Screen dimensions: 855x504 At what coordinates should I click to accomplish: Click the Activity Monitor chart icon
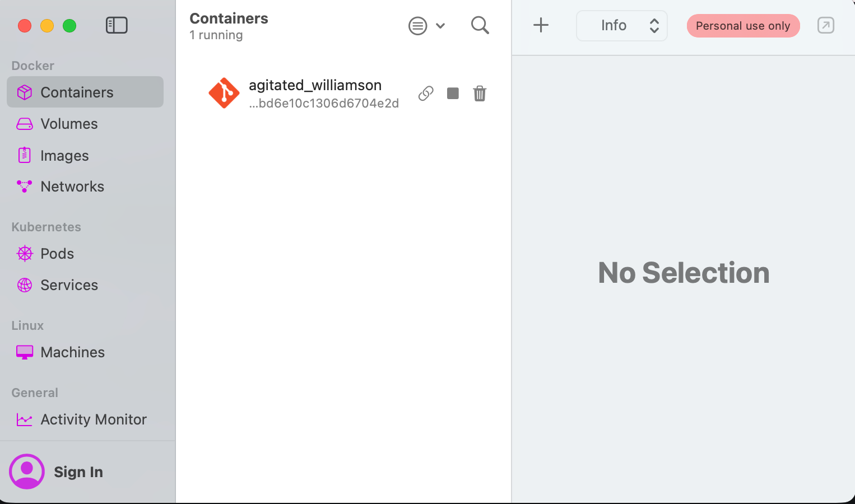25,419
